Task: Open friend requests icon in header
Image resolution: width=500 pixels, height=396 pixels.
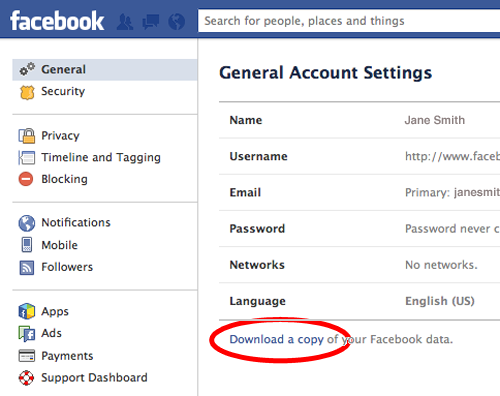Action: [x=125, y=22]
